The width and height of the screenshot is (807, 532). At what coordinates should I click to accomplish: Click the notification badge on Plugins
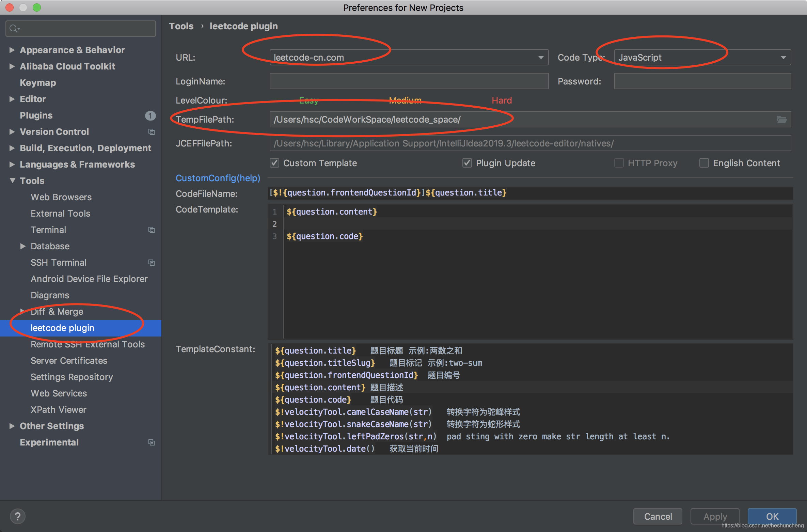pyautogui.click(x=151, y=115)
